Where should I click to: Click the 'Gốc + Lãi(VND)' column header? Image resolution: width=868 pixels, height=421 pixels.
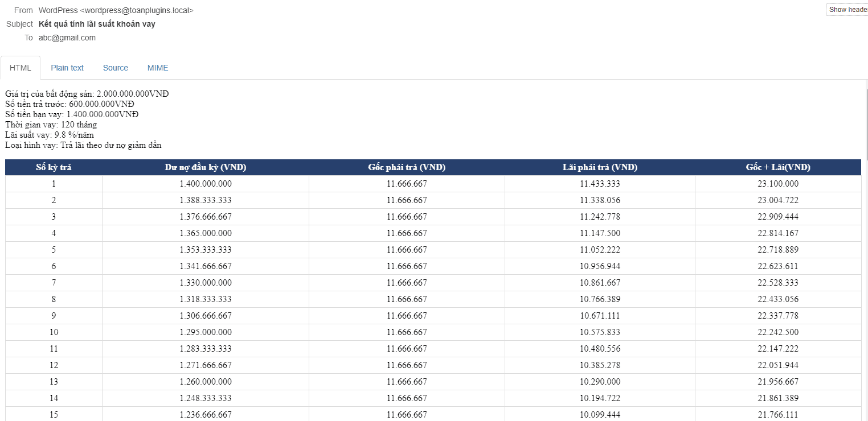coord(778,167)
